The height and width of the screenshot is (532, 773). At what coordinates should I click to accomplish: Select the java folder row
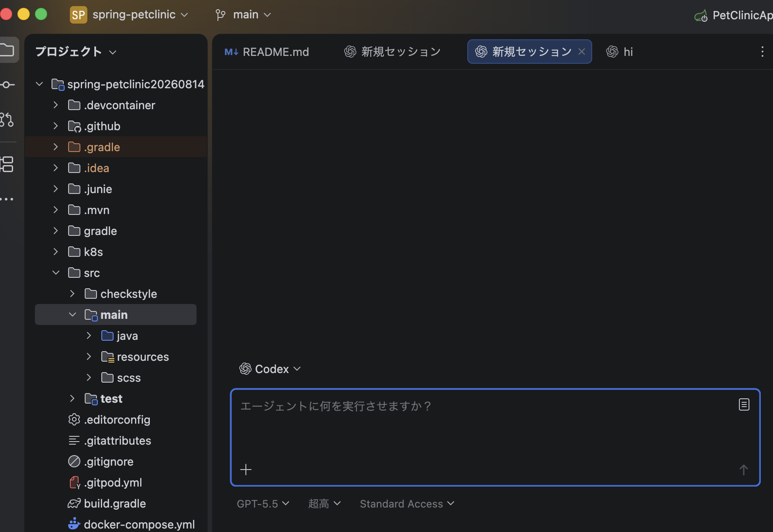coord(116,335)
